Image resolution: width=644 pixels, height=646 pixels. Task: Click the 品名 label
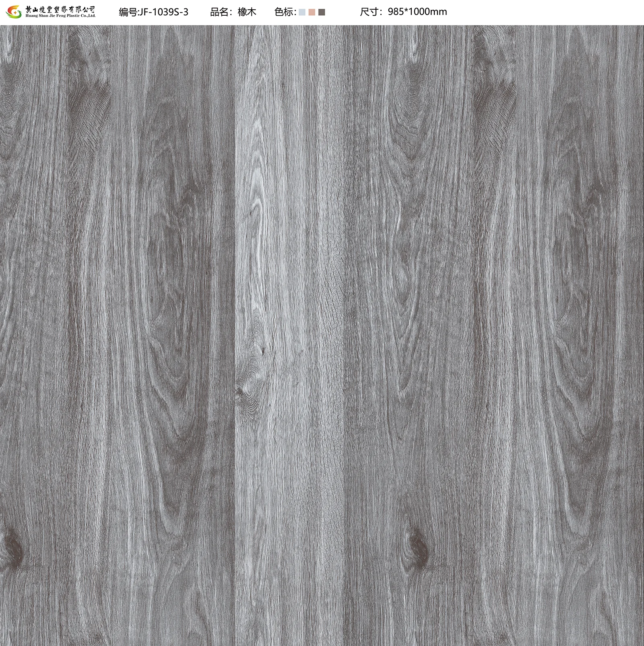(219, 12)
